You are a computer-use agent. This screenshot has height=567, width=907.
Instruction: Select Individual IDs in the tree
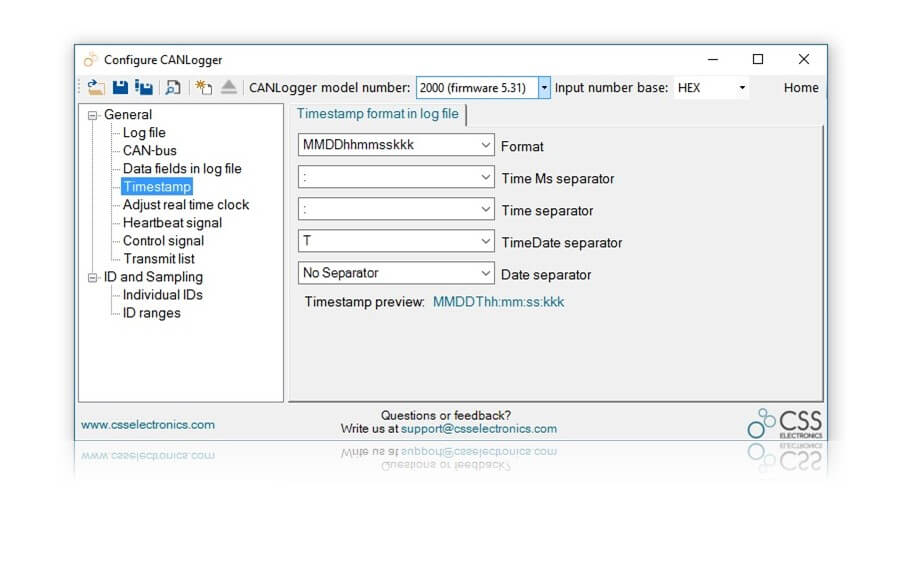pos(163,295)
